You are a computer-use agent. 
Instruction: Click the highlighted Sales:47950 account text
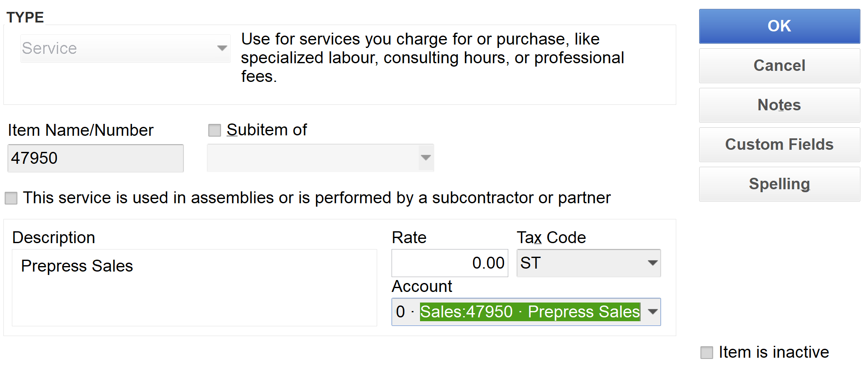pos(529,312)
